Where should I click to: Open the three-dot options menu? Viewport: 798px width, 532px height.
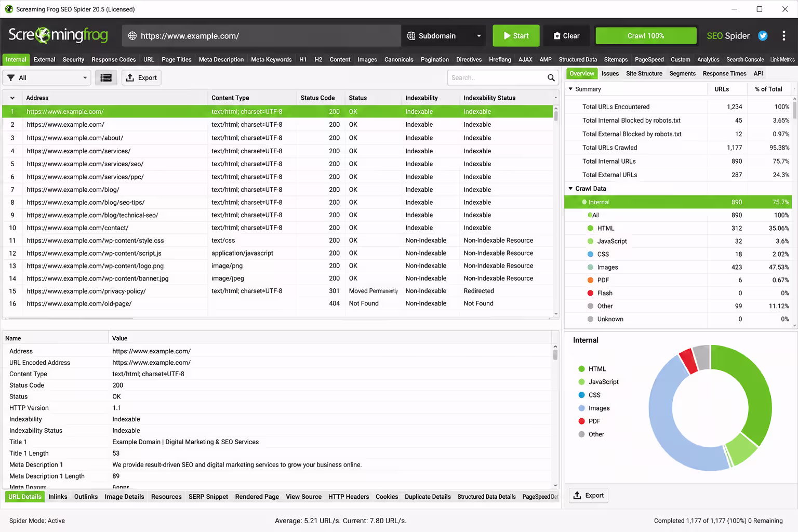[x=784, y=36]
